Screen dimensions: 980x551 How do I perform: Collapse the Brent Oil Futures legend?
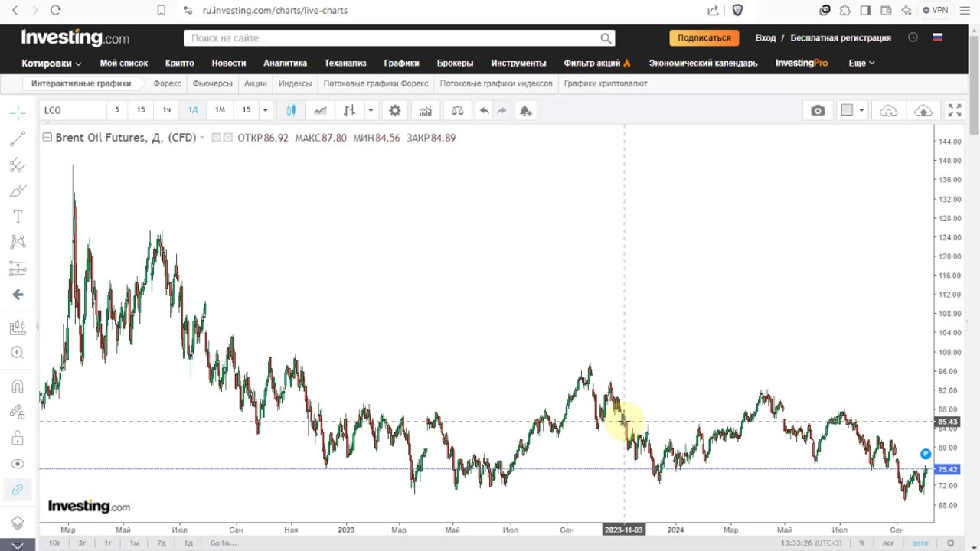click(x=47, y=138)
